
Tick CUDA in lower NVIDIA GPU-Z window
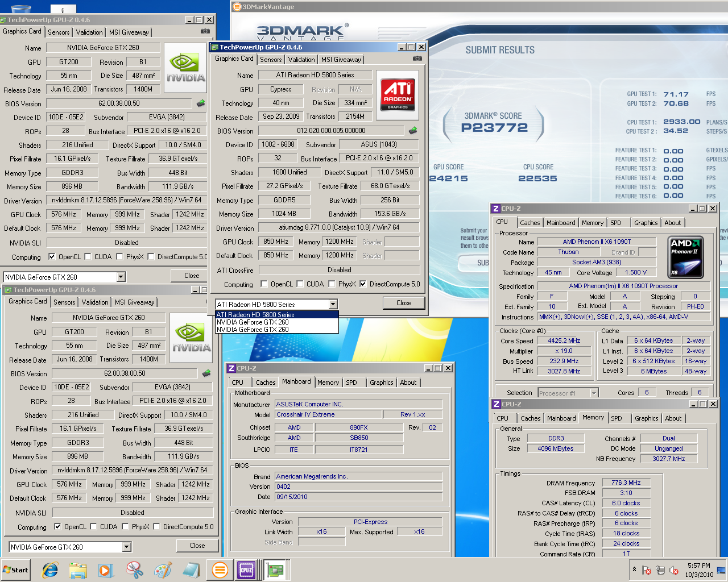pos(93,527)
